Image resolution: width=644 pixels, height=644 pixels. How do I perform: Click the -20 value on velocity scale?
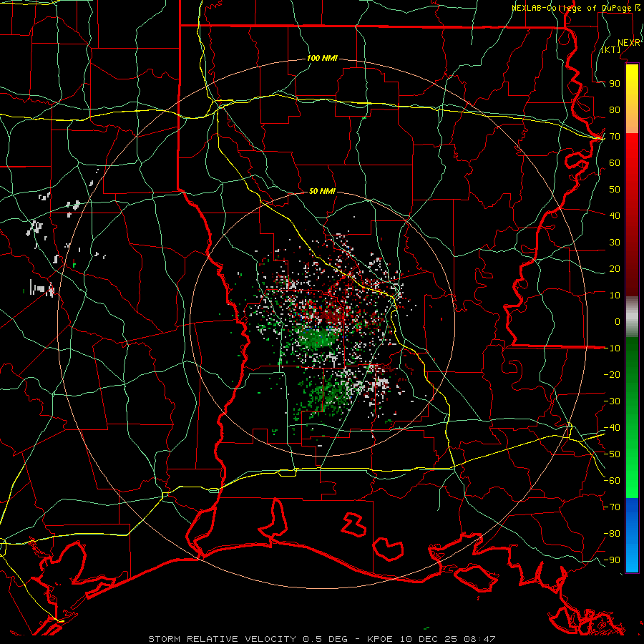612,375
